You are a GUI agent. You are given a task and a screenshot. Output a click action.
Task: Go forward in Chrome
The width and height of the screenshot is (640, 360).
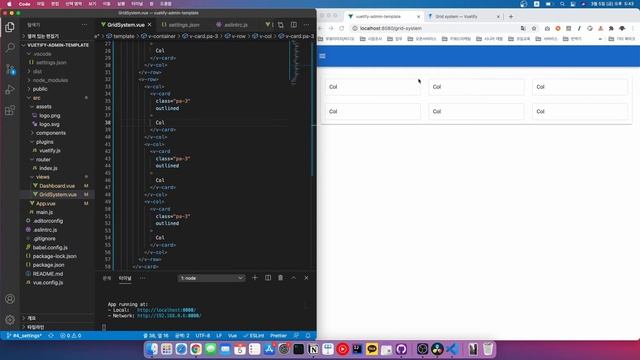coord(331,28)
